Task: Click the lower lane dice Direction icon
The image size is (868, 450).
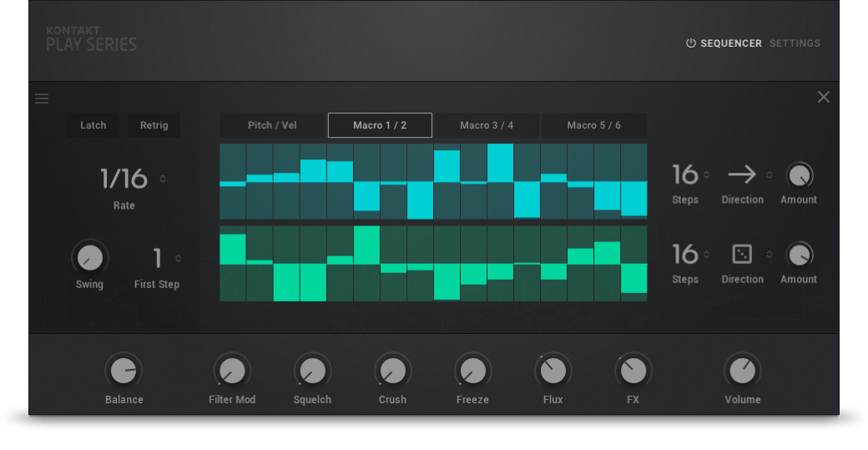Action: (x=742, y=255)
